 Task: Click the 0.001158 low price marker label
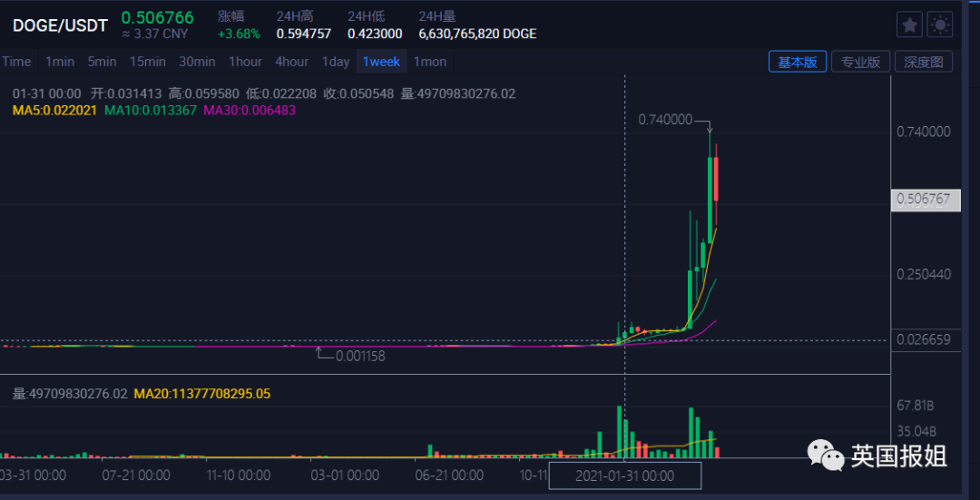[x=360, y=357]
